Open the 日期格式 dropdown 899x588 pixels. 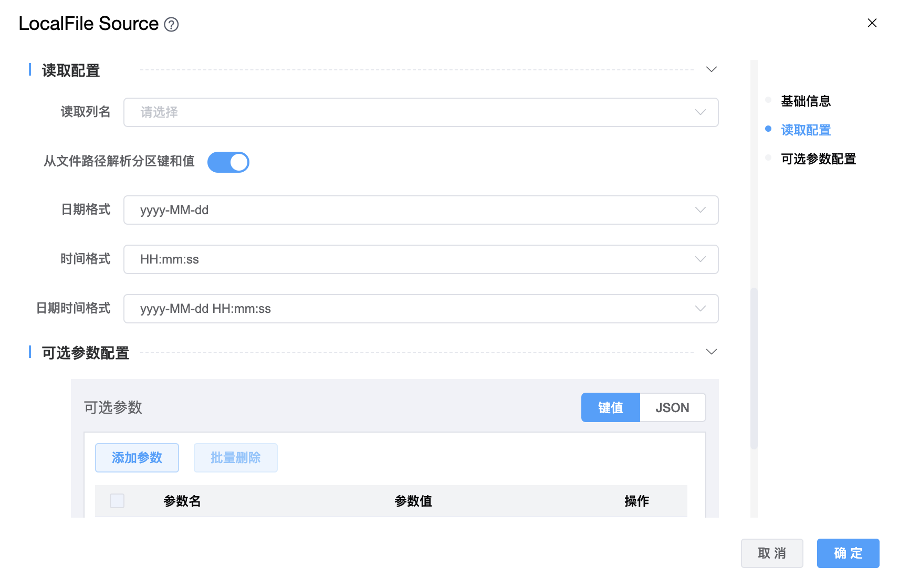pyautogui.click(x=420, y=210)
